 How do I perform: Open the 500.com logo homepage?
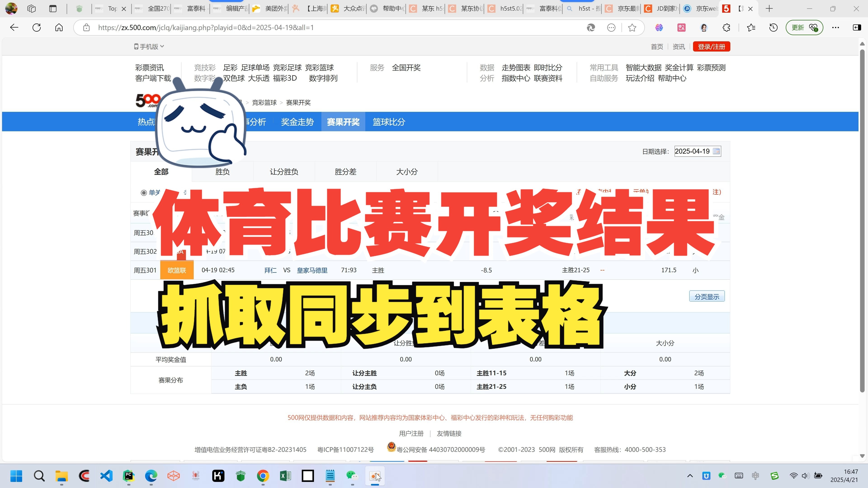point(147,101)
